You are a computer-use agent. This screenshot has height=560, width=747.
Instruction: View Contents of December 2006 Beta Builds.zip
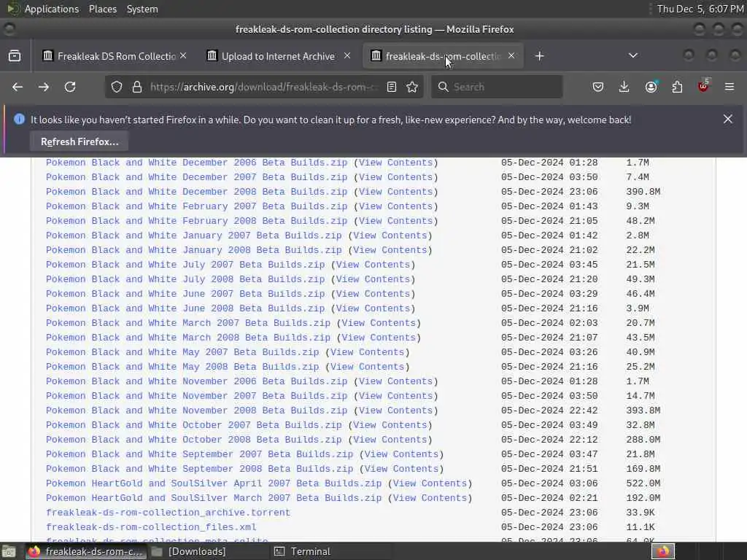tap(395, 163)
